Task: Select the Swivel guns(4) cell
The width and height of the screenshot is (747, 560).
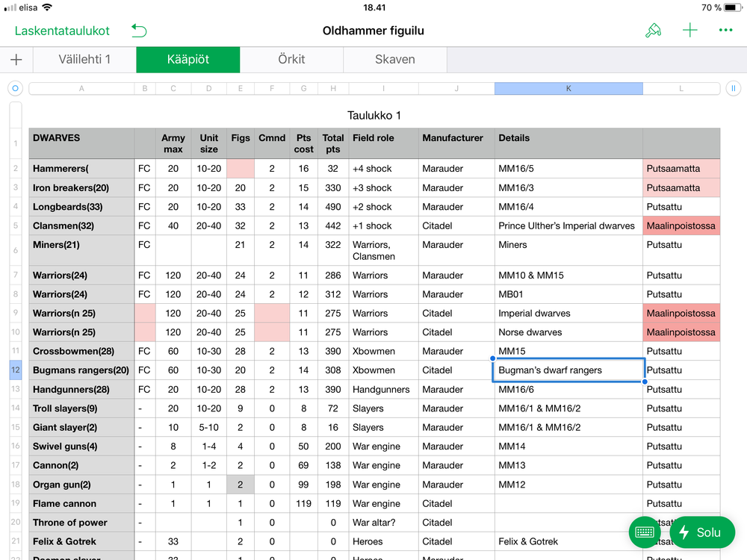Action: click(x=81, y=447)
